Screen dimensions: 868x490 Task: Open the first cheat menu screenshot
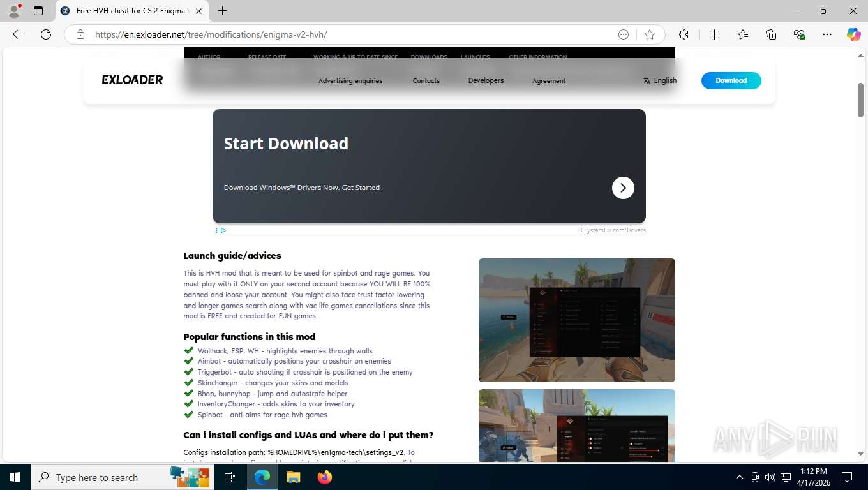click(x=577, y=320)
